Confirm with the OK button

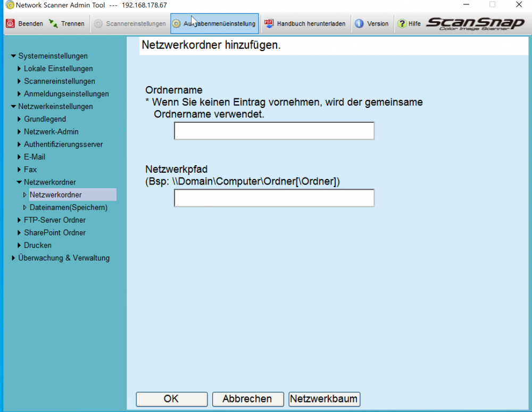(172, 399)
